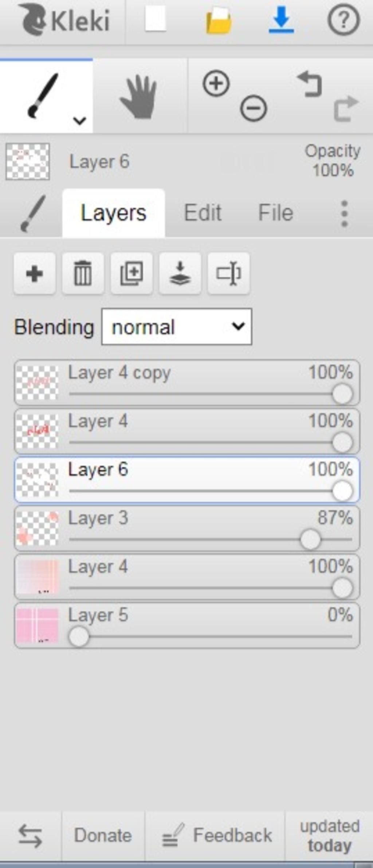Delete the selected layer with trash icon
The height and width of the screenshot is (868, 373).
pyautogui.click(x=83, y=273)
